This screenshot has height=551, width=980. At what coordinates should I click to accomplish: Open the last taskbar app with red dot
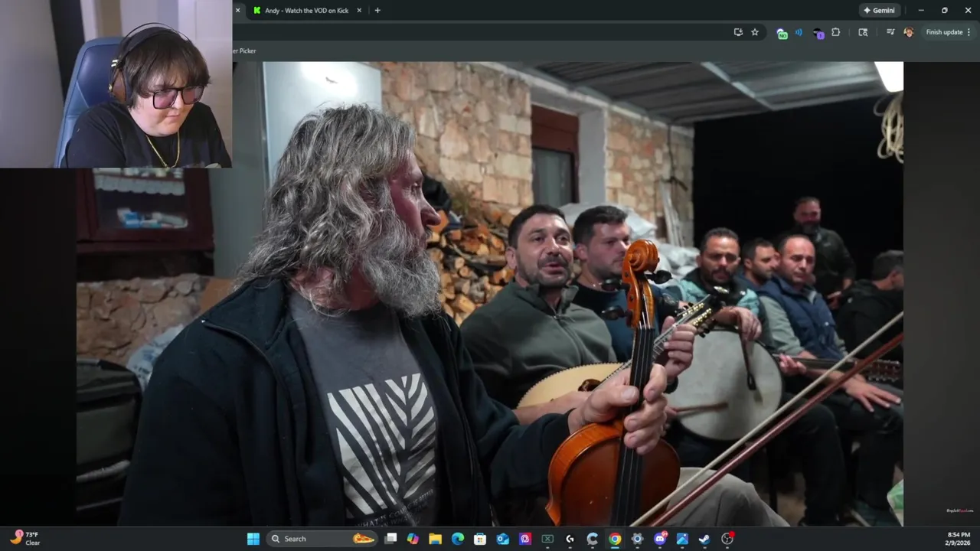[727, 539]
